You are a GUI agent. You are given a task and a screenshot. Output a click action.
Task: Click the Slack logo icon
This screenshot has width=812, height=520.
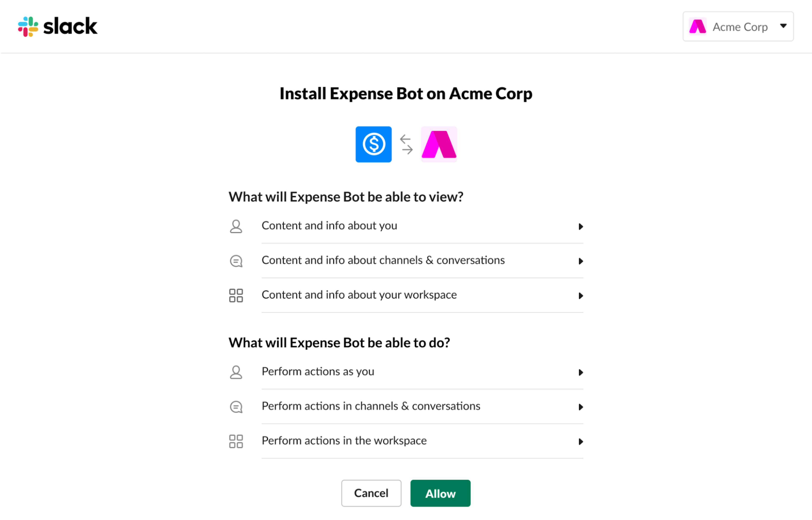pos(28,26)
